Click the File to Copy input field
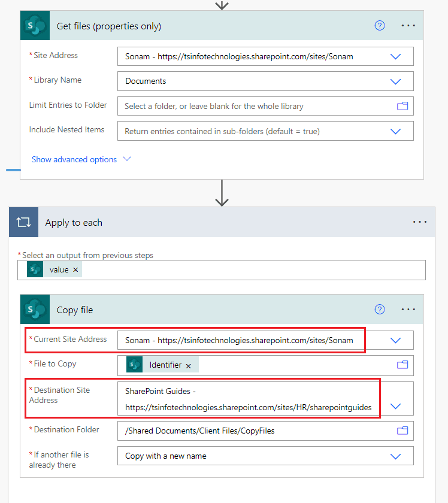448x503 pixels. [265, 365]
